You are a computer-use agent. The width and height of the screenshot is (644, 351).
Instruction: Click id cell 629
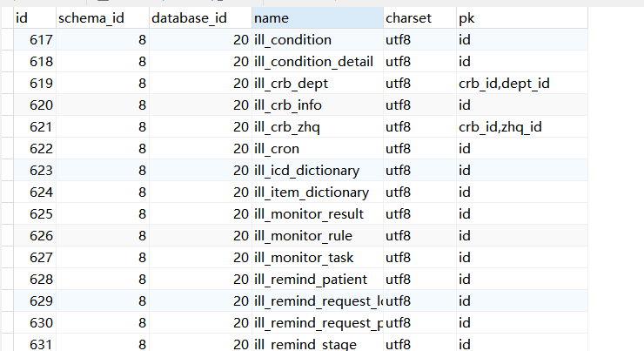(x=35, y=301)
